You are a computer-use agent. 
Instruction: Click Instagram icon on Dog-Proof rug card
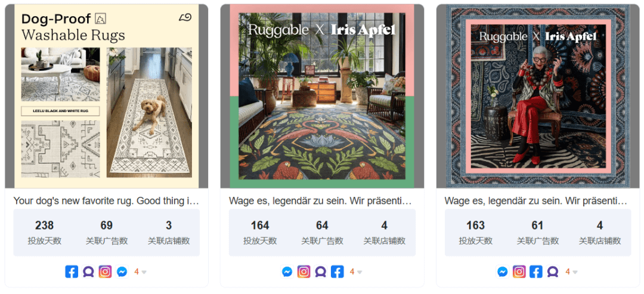pyautogui.click(x=105, y=271)
